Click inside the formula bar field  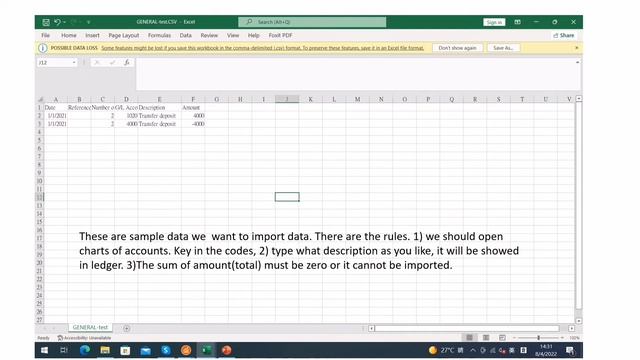(x=355, y=74)
